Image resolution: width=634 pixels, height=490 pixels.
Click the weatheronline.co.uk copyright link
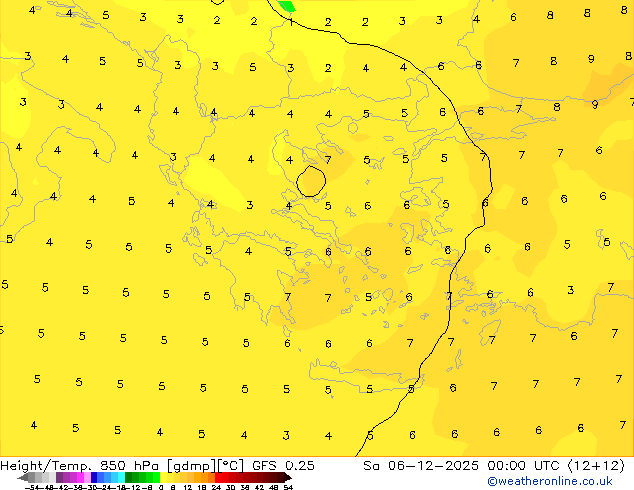pos(550,481)
